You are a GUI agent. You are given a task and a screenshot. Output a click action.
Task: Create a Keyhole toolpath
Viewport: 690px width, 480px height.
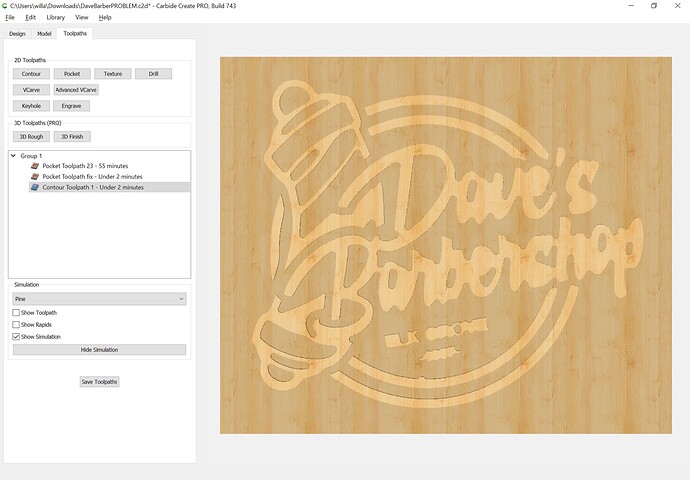click(31, 105)
